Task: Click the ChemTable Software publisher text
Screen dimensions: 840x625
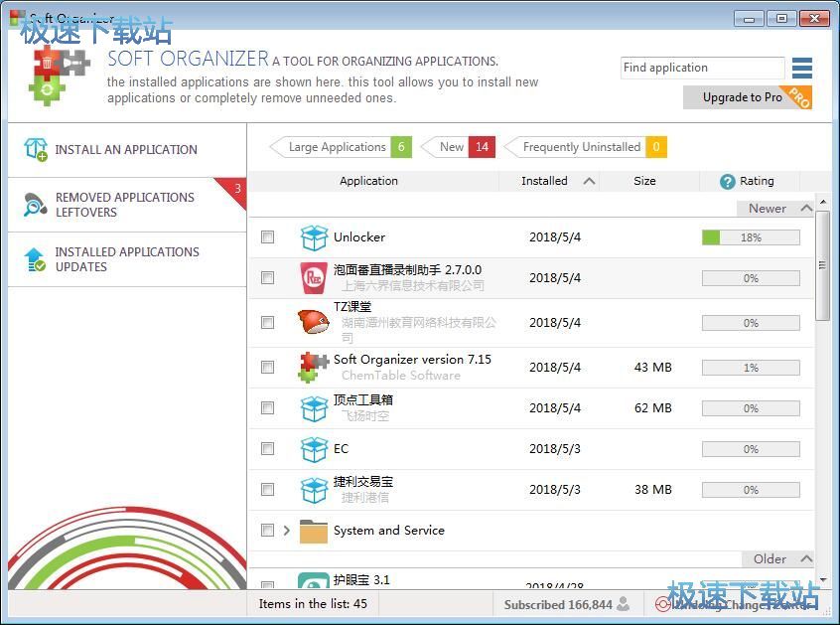Action: pyautogui.click(x=401, y=376)
